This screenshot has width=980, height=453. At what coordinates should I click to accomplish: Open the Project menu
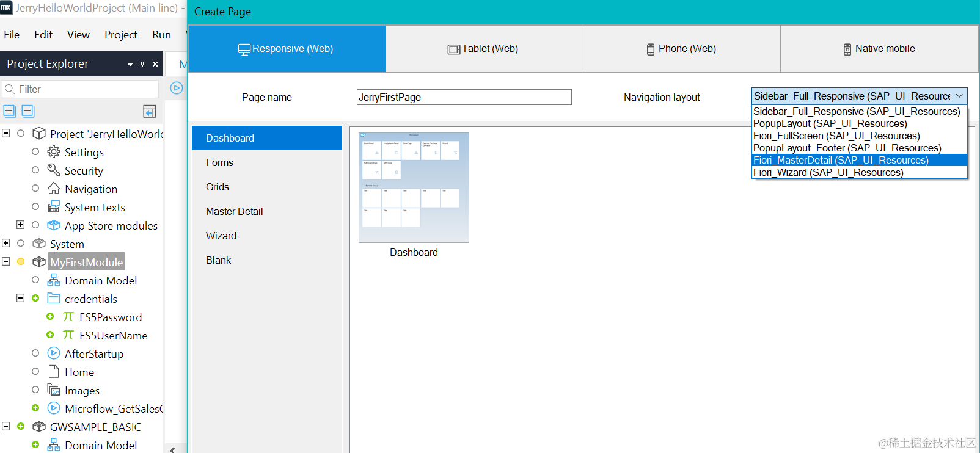point(121,35)
